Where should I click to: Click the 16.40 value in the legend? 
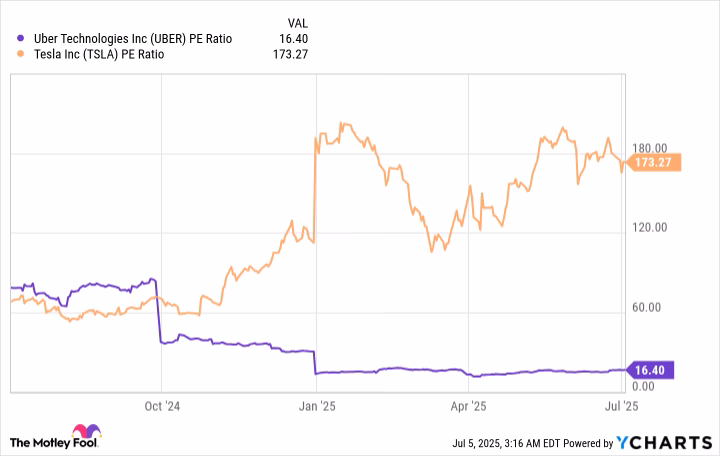pos(290,39)
